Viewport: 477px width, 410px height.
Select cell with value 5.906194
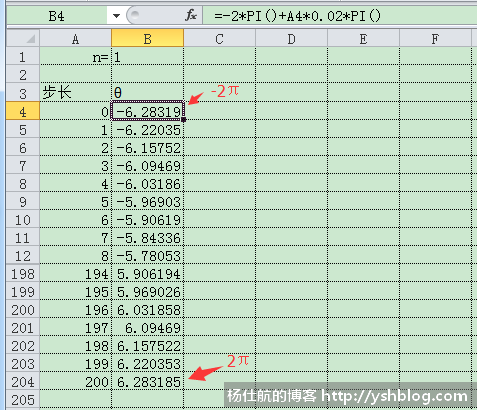(148, 273)
